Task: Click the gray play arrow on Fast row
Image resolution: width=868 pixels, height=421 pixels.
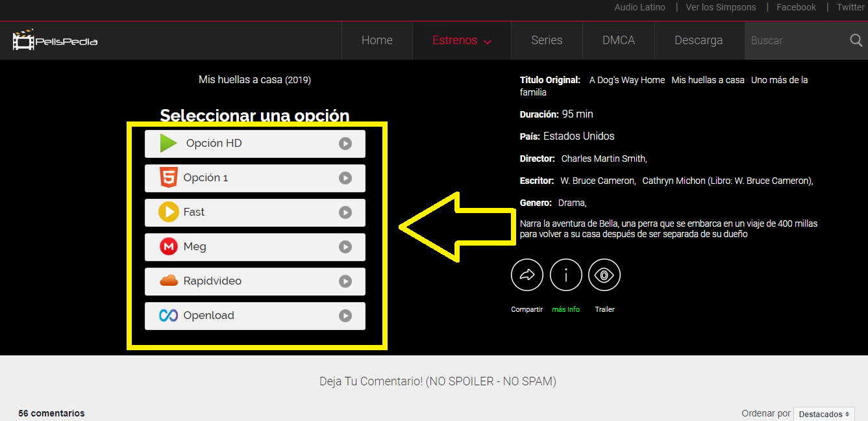Action: (345, 212)
